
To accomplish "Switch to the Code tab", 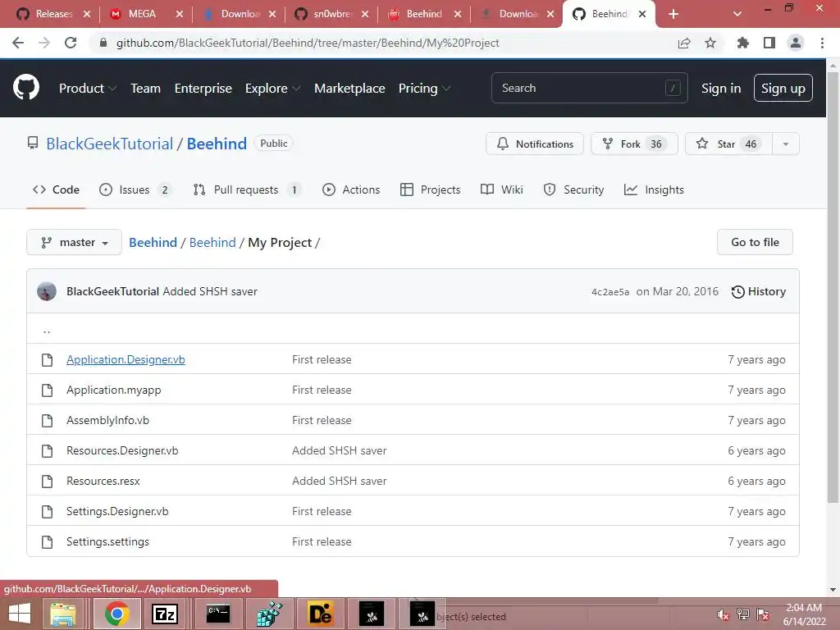I will pos(56,189).
